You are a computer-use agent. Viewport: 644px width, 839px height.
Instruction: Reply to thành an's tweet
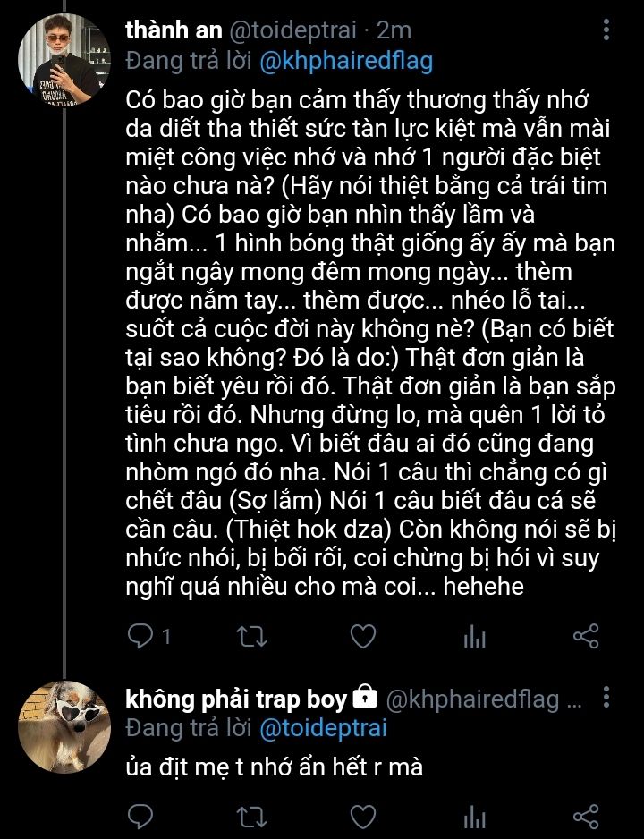pyautogui.click(x=140, y=636)
